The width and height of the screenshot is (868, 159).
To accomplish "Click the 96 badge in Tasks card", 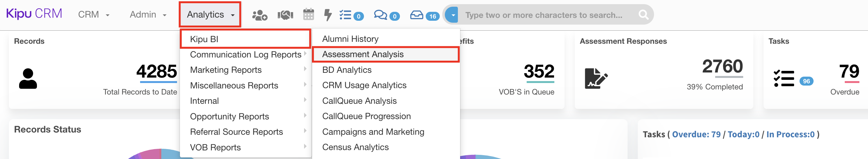I will [x=806, y=81].
